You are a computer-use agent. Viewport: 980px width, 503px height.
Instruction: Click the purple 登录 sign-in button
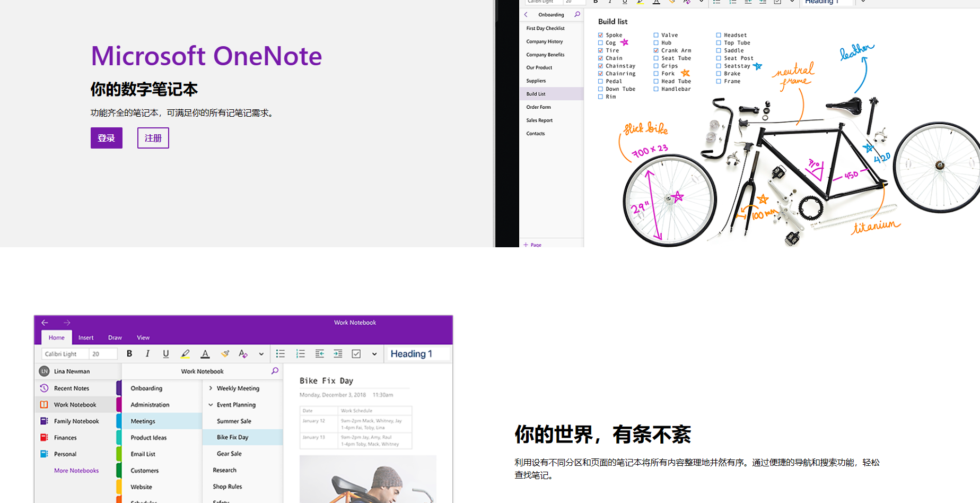coord(107,138)
